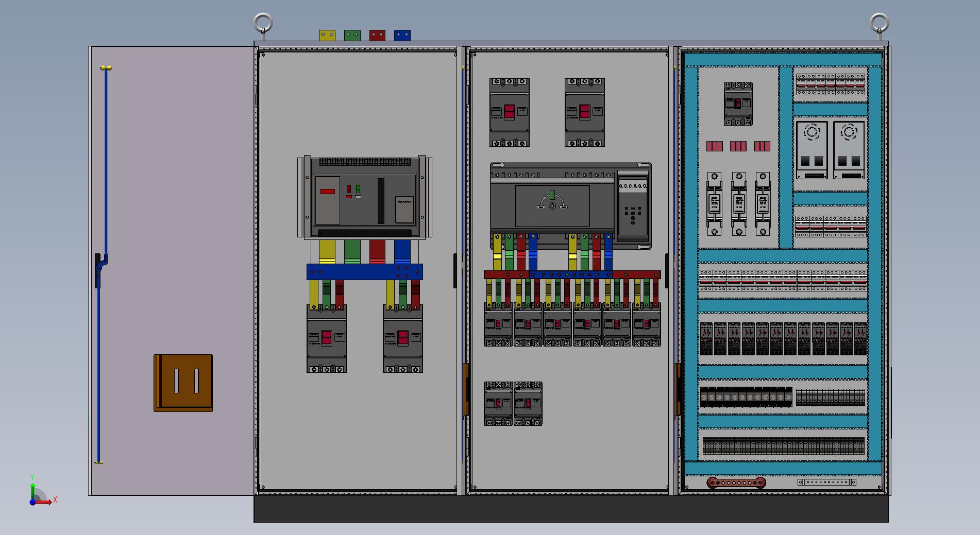Viewport: 980px width, 535px height.
Task: Select the black terminal block strip
Action: 746,398
